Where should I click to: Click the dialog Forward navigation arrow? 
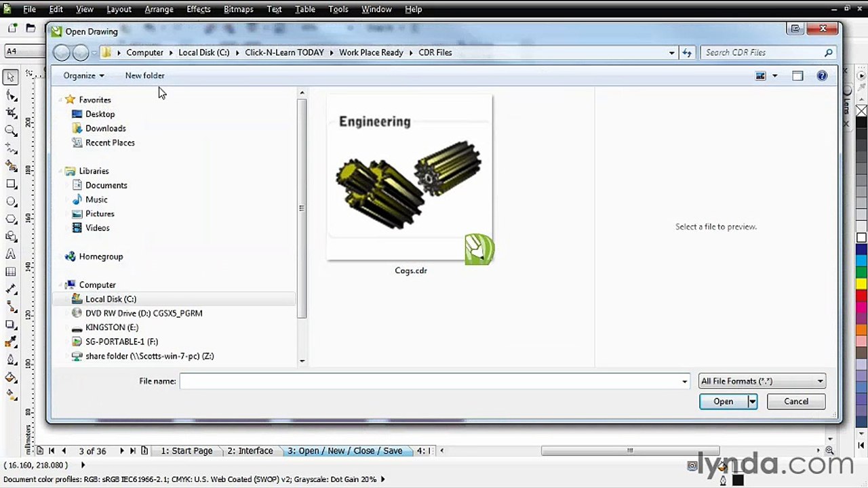pyautogui.click(x=80, y=52)
